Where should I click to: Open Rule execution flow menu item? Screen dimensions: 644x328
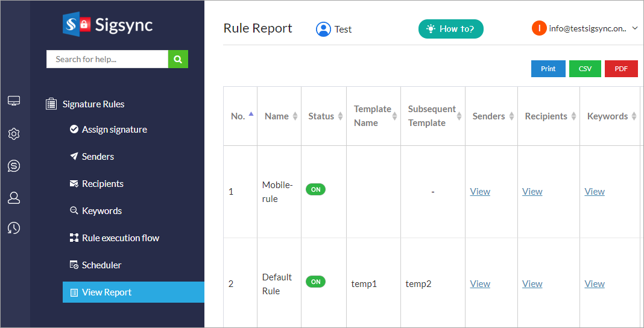click(x=120, y=238)
